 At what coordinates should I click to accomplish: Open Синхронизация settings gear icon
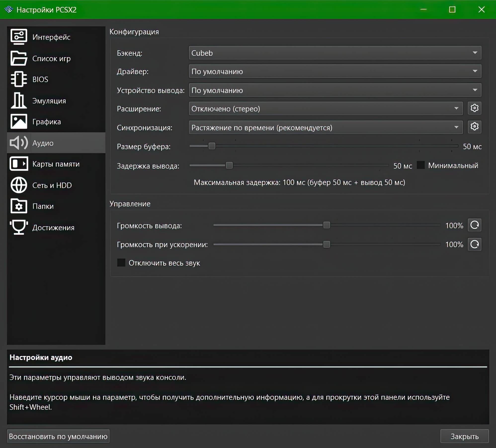pos(474,127)
